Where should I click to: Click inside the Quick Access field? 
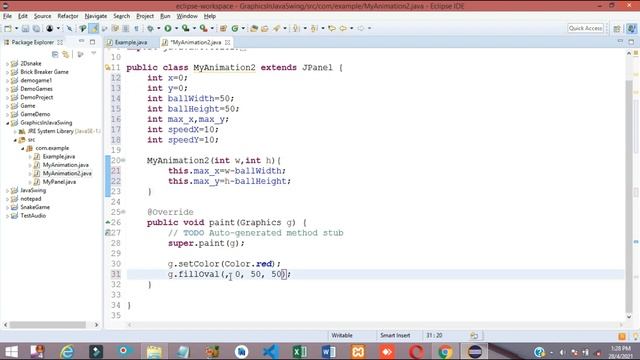click(586, 28)
